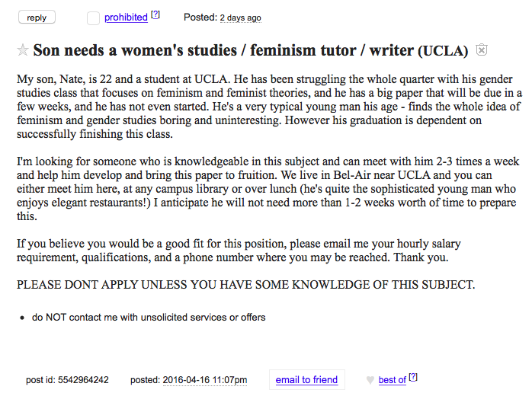Image resolution: width=532 pixels, height=409 pixels.
Task: Open the prohibited flag link
Action: click(x=126, y=18)
